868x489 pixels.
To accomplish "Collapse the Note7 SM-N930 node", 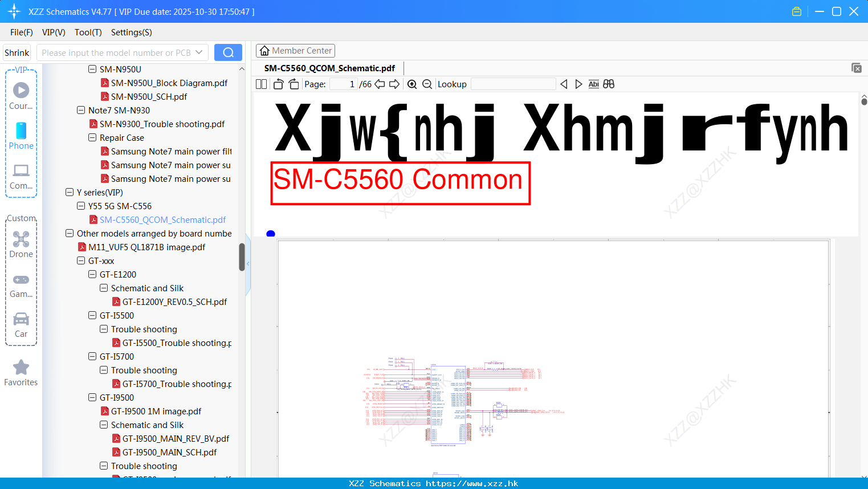I will 81,110.
